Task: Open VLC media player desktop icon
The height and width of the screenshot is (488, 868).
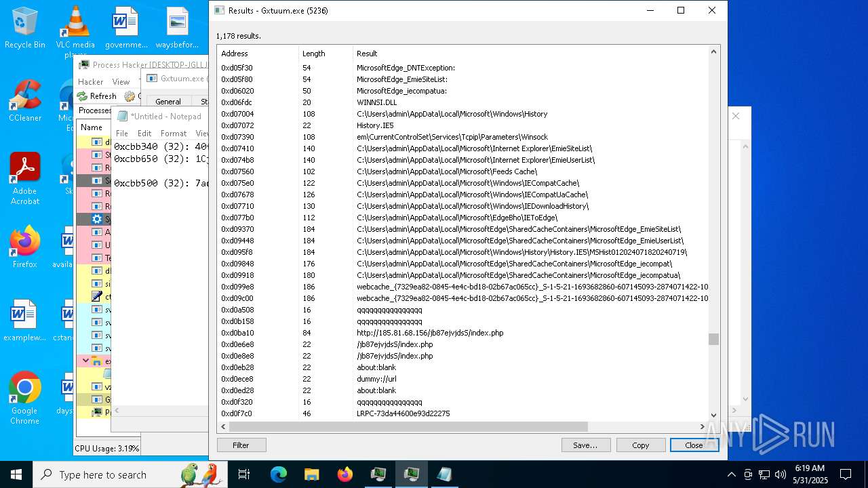Action: click(75, 31)
